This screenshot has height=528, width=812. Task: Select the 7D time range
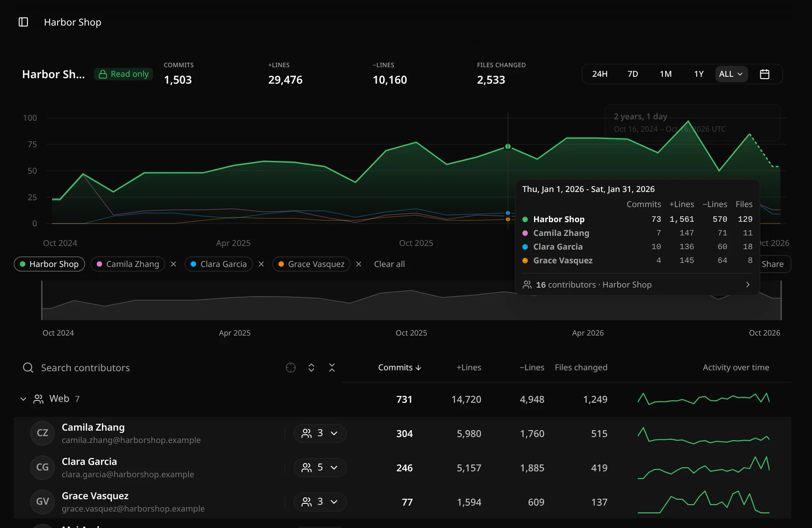(633, 74)
